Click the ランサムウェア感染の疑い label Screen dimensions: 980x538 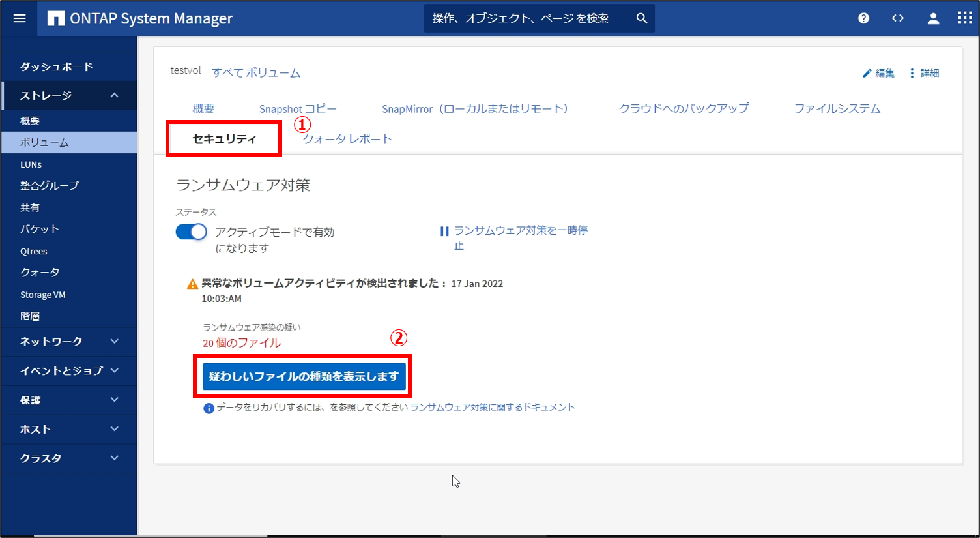(x=252, y=327)
